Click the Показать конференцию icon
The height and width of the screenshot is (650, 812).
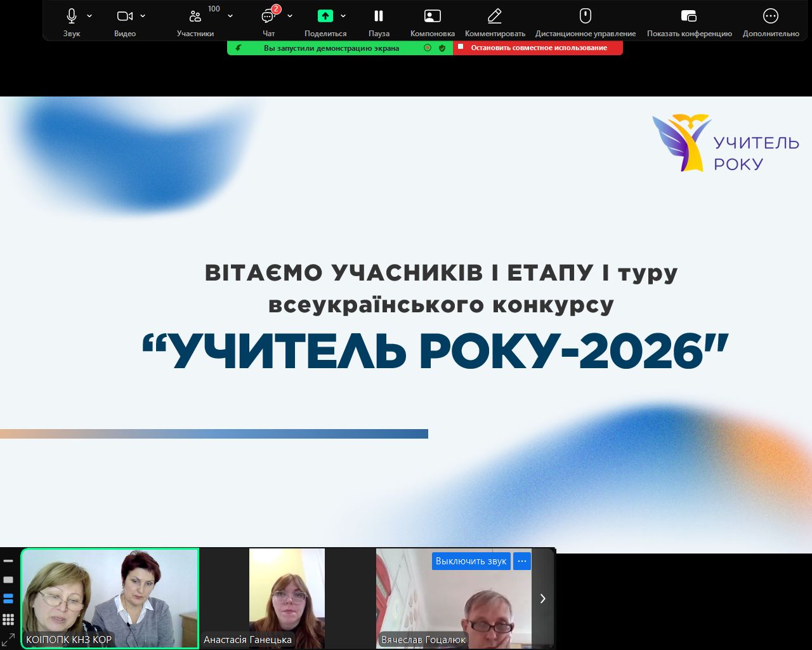point(689,17)
